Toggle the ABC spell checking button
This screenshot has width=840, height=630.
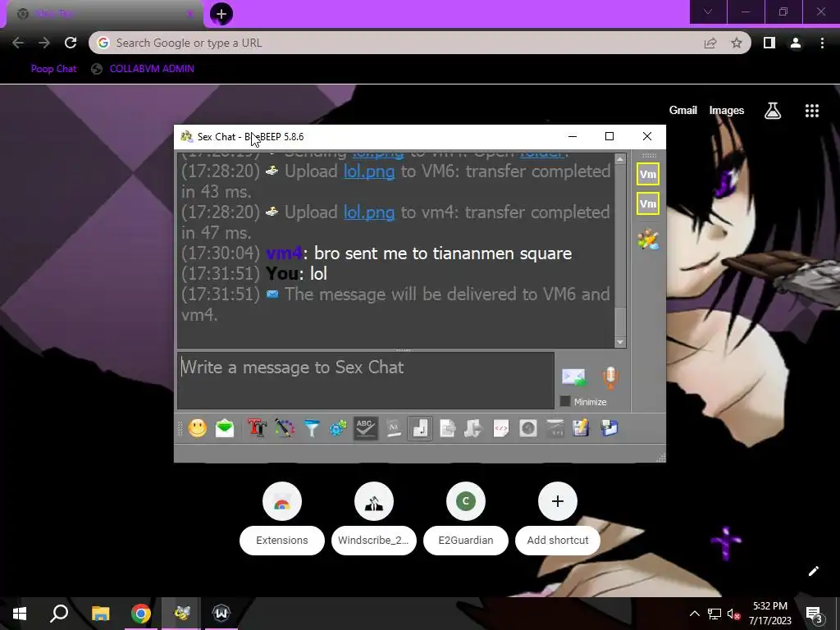[x=366, y=428]
